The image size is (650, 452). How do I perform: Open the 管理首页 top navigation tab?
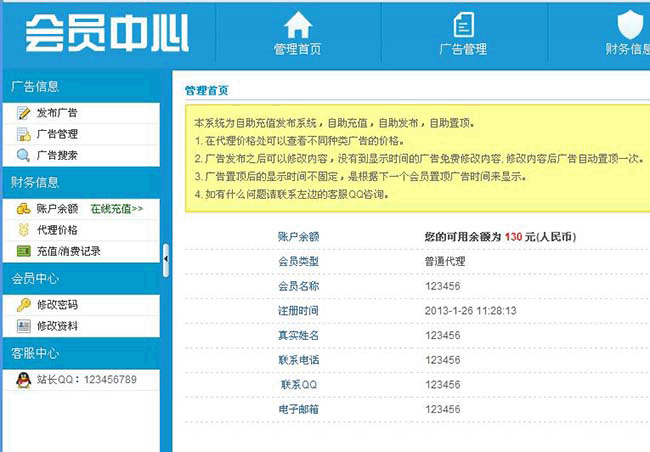click(x=298, y=34)
